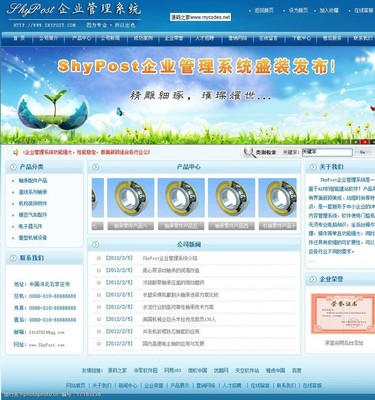Open 企业荣誉 in the top navigation bar
Screen dimensions: 375x400
tap(174, 38)
